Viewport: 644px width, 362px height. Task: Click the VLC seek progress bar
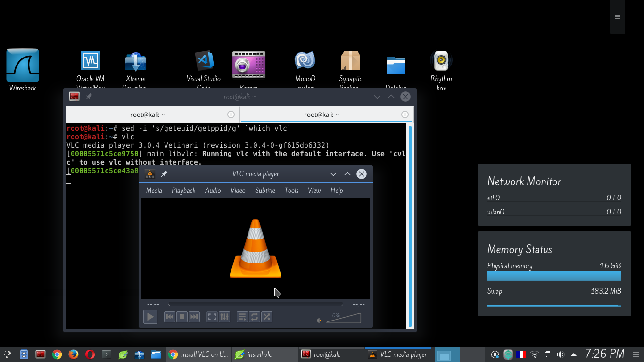coord(256,304)
